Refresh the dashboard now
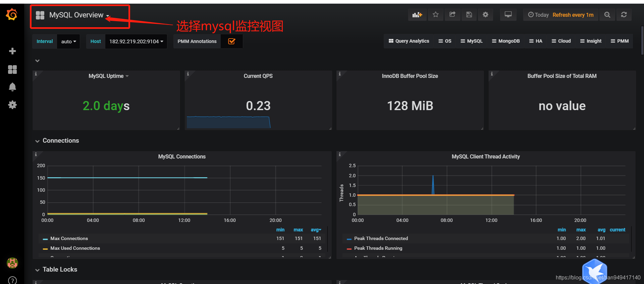The image size is (644, 284). pyautogui.click(x=624, y=15)
